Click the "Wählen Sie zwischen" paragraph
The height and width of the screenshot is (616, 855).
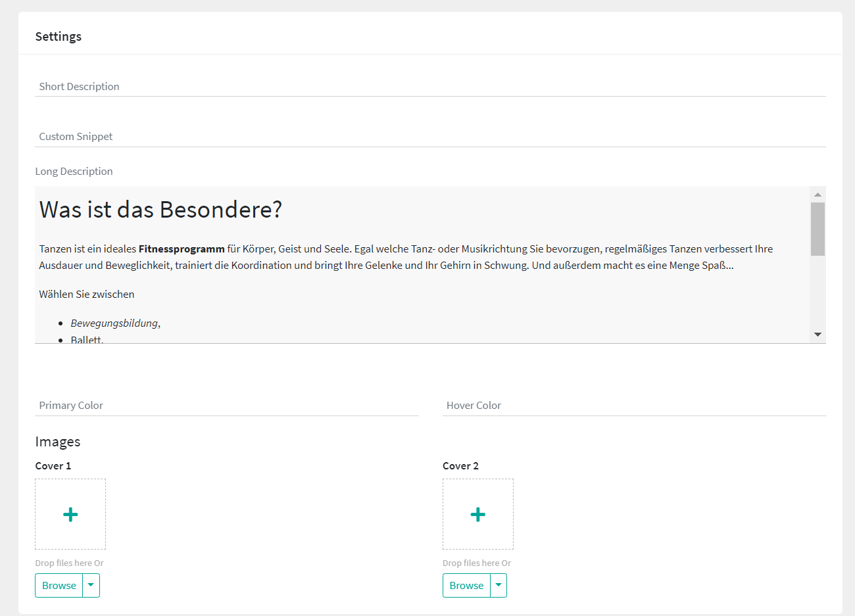coord(87,295)
